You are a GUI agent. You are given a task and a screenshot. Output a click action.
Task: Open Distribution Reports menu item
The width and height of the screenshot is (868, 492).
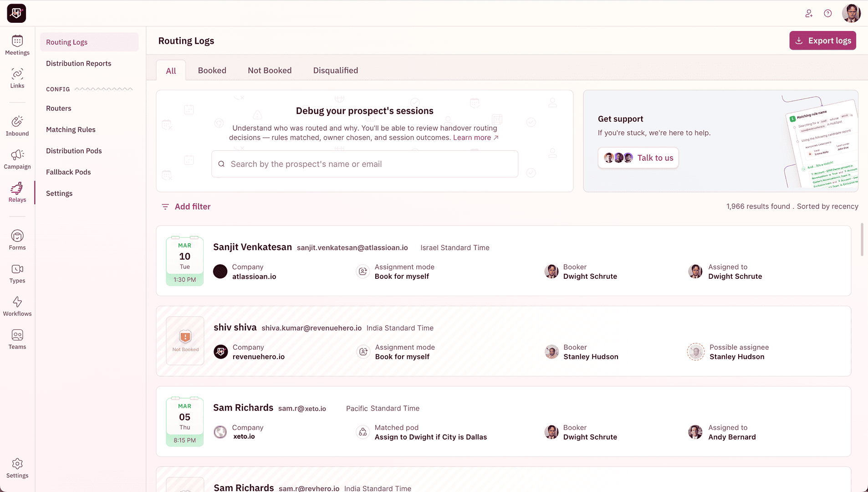79,63
